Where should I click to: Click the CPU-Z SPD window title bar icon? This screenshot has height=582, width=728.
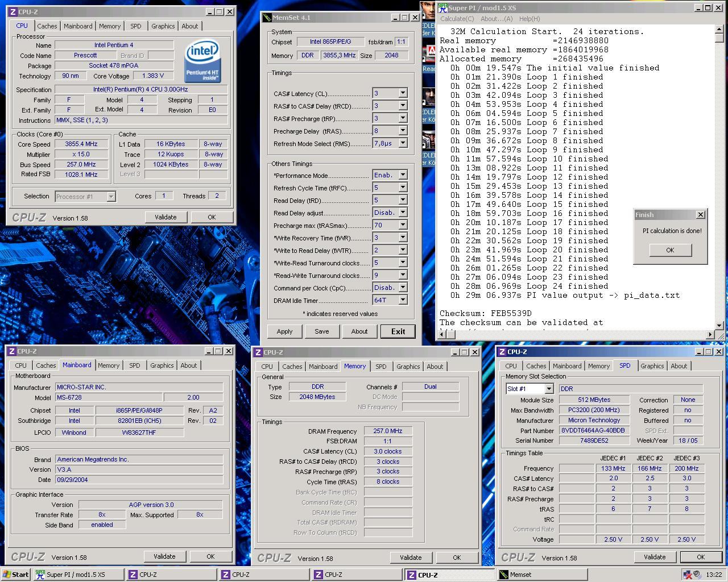pyautogui.click(x=502, y=352)
